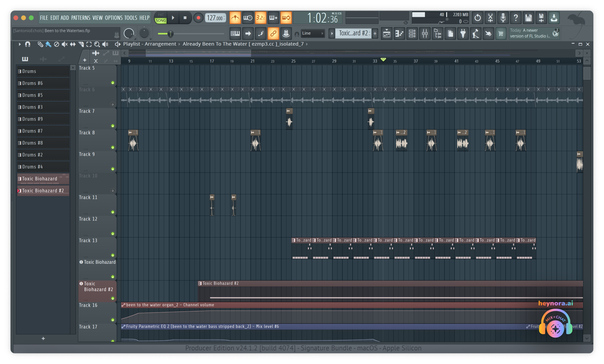Viewport: 604px width, 364px height.
Task: Expand the playlist options arrow menu
Action: pyautogui.click(x=20, y=44)
